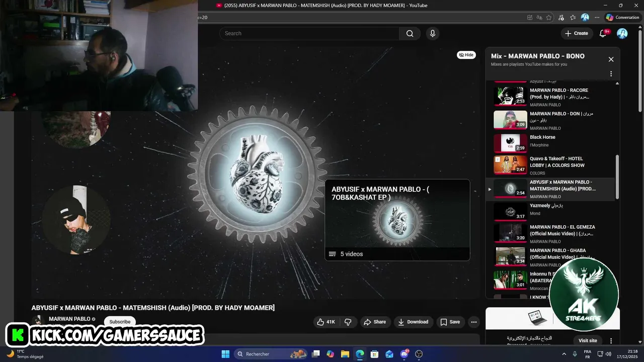Open the weather widget showing 11°C
This screenshot has width=644, height=362.
(25, 354)
